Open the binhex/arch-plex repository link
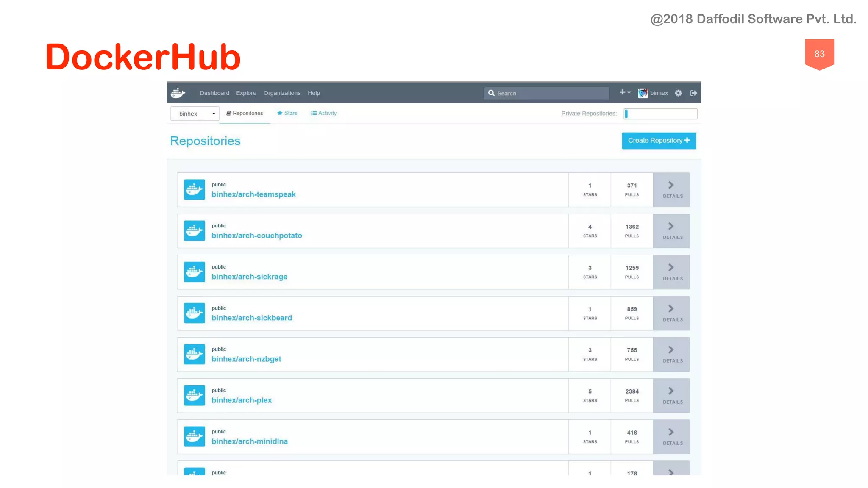The height and width of the screenshot is (488, 868). (x=242, y=400)
